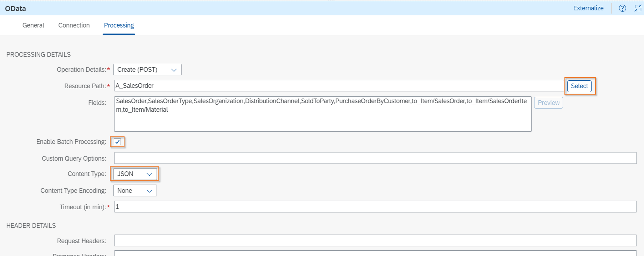This screenshot has width=644, height=256.
Task: Open the Content Type Encoding dropdown
Action: 135,191
